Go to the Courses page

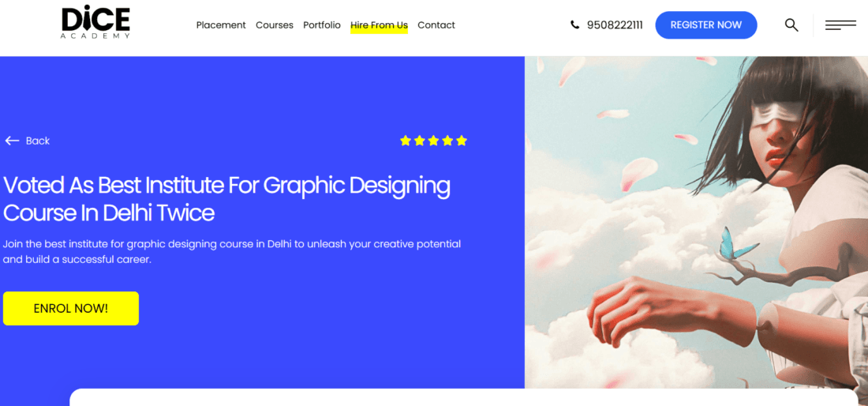(x=274, y=25)
